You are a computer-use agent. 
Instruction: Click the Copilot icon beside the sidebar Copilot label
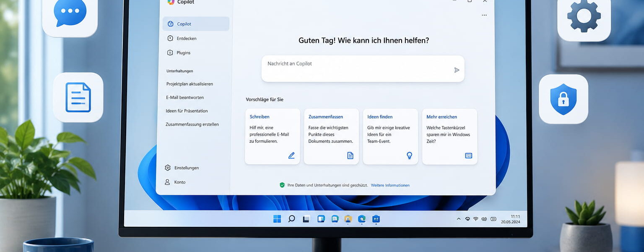point(170,24)
